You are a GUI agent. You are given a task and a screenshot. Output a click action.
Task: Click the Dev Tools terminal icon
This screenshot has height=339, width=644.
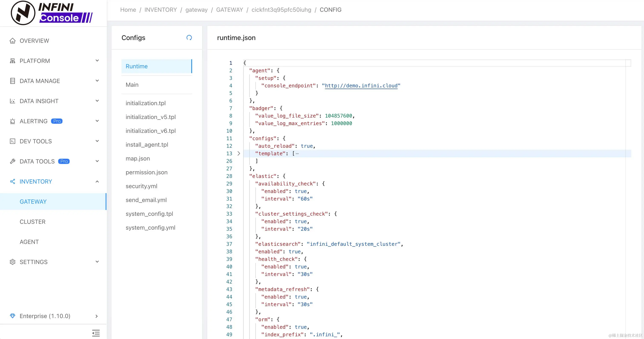pos(13,141)
